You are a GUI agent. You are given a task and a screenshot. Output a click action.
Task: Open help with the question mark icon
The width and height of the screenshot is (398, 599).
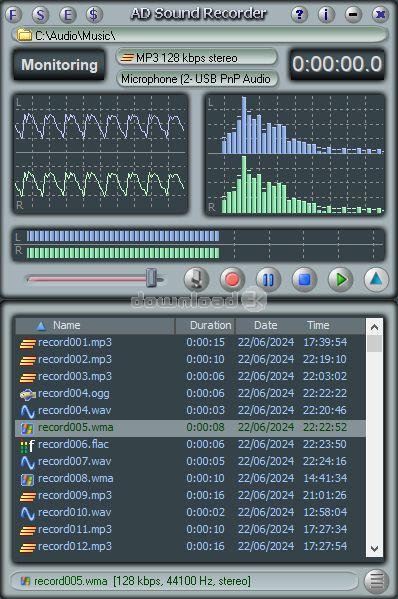click(x=299, y=15)
